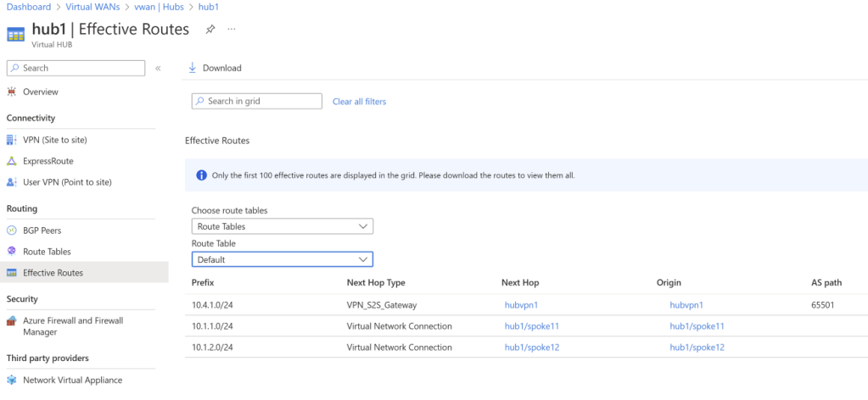Click the User VPN (Point to site) icon
868x400 pixels.
click(12, 182)
